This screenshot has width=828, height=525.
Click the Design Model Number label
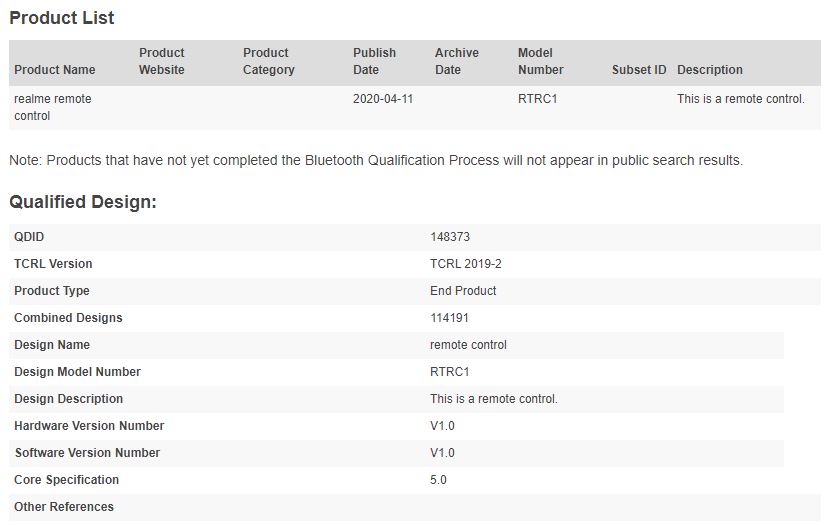[77, 371]
